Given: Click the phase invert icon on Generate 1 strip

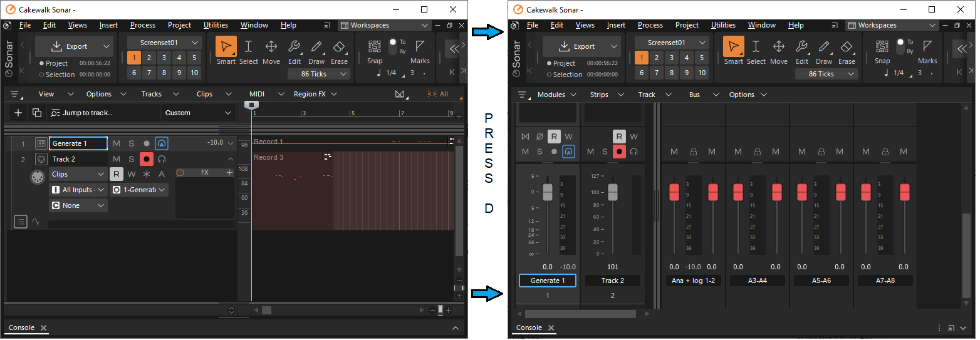Looking at the screenshot, I should coord(540,137).
